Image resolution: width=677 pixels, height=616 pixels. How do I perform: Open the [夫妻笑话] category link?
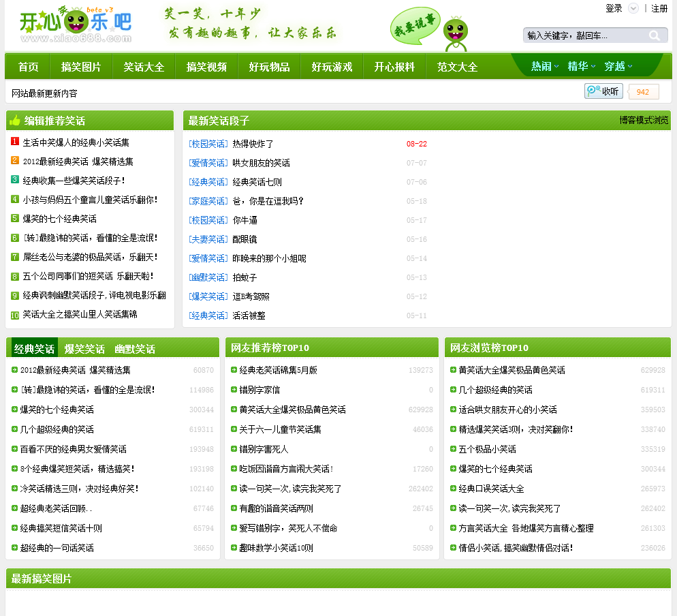[208, 239]
